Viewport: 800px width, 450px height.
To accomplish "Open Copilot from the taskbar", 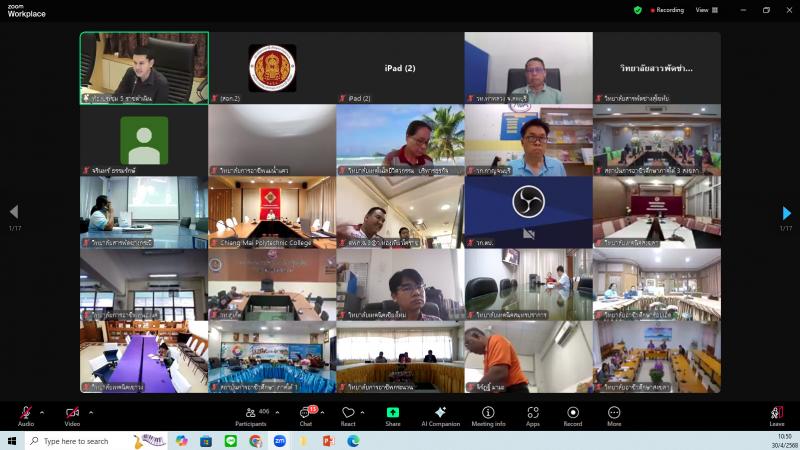I will click(x=182, y=441).
